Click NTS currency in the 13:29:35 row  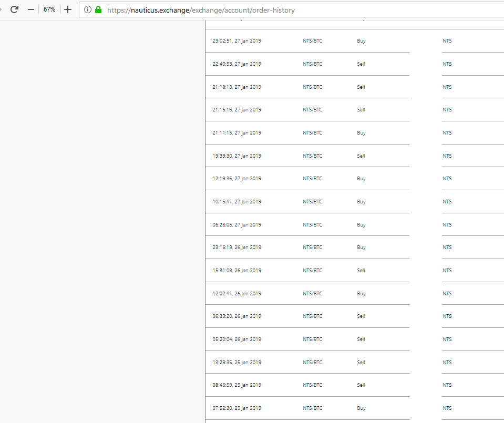coord(447,362)
